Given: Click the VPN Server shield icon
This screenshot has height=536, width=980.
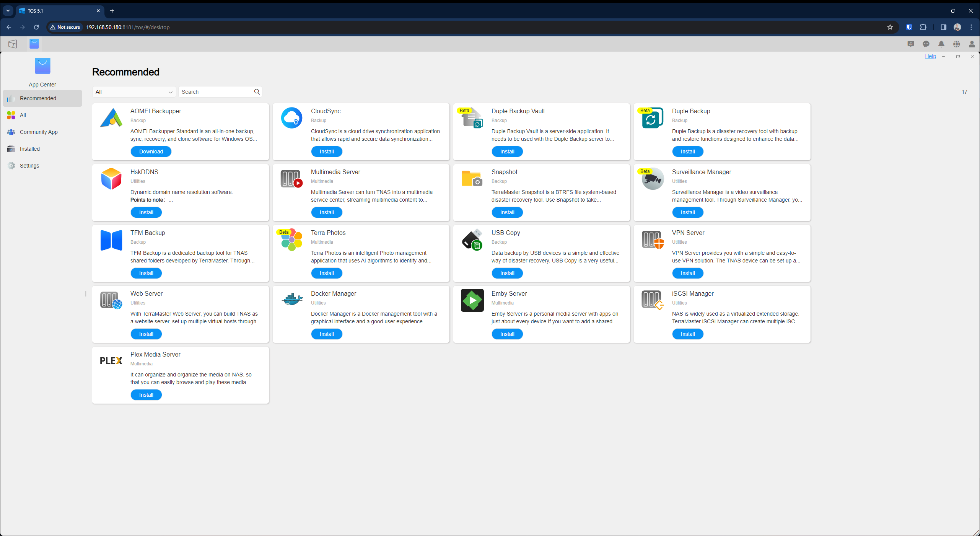Looking at the screenshot, I should pos(653,240).
